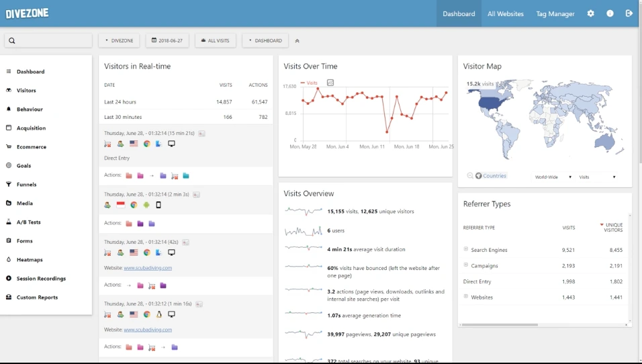Click the Countries link on map

coord(494,176)
